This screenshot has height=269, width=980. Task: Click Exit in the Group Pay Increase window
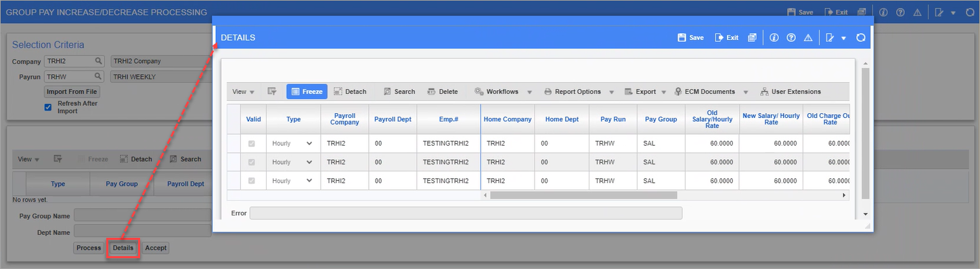[x=836, y=12]
